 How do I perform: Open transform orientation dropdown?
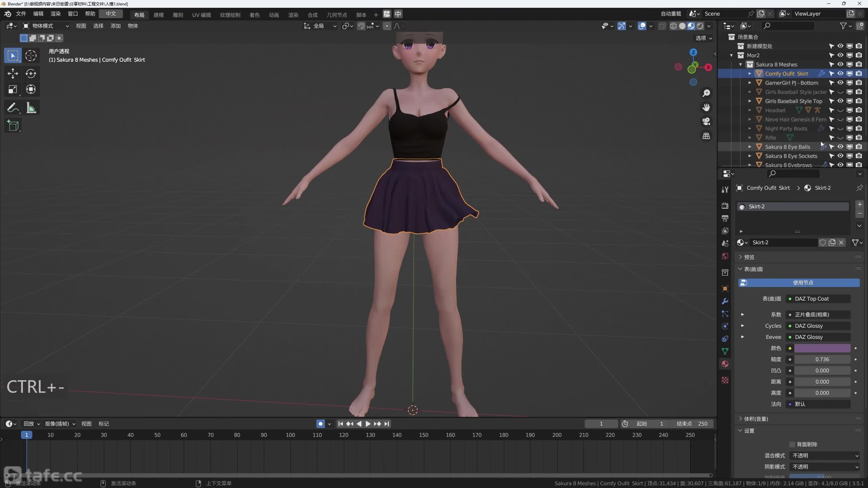coord(320,26)
